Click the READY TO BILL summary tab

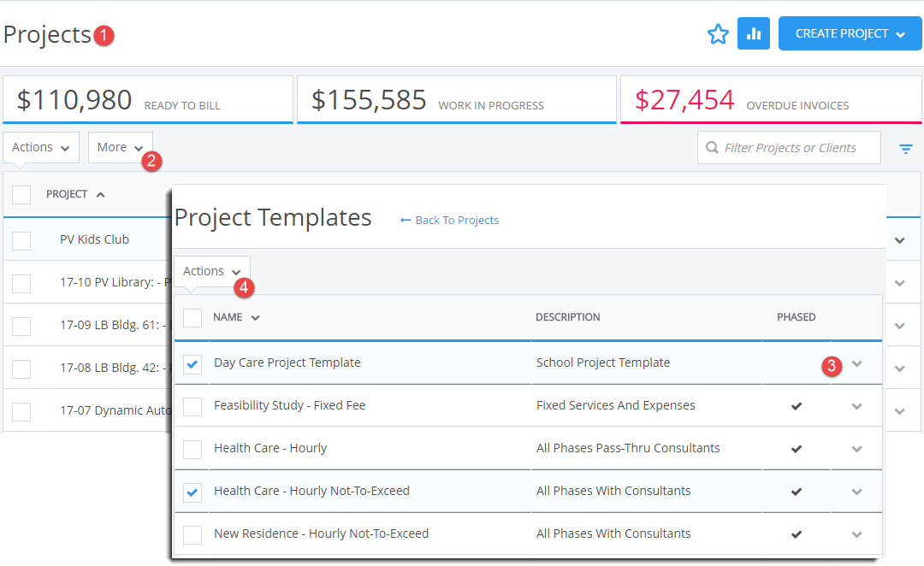(147, 100)
